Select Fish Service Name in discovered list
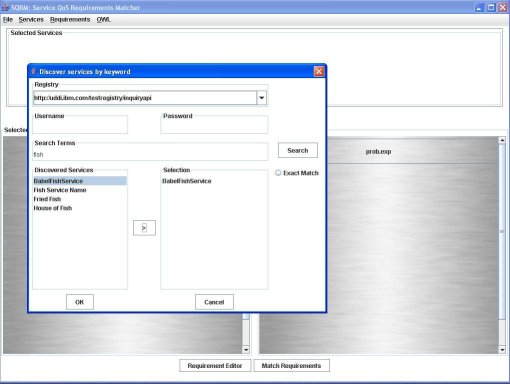This screenshot has width=510, height=384. [x=80, y=190]
